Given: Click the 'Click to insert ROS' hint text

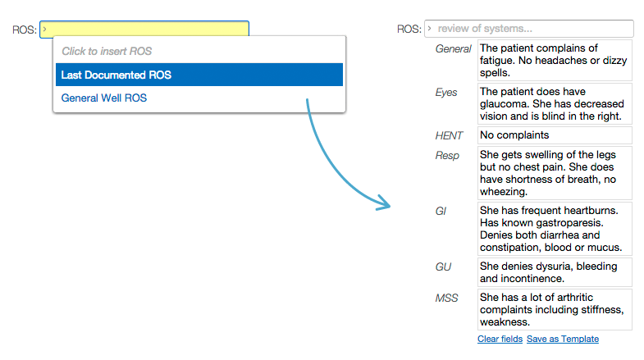Looking at the screenshot, I should (x=107, y=52).
